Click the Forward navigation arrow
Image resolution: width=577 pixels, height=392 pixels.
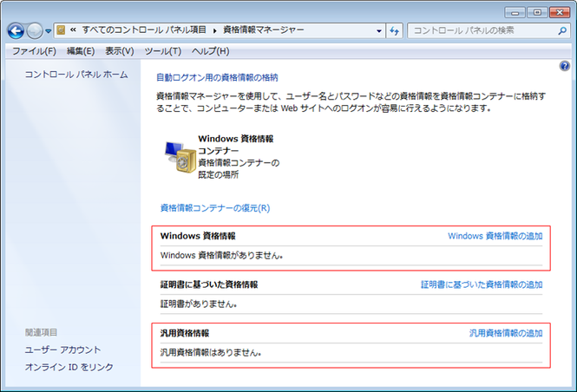tap(35, 31)
